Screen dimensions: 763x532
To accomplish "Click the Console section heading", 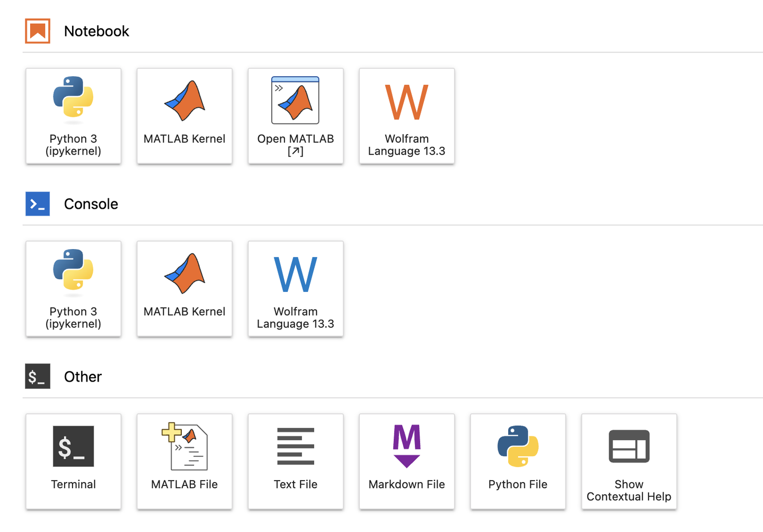I will [91, 204].
